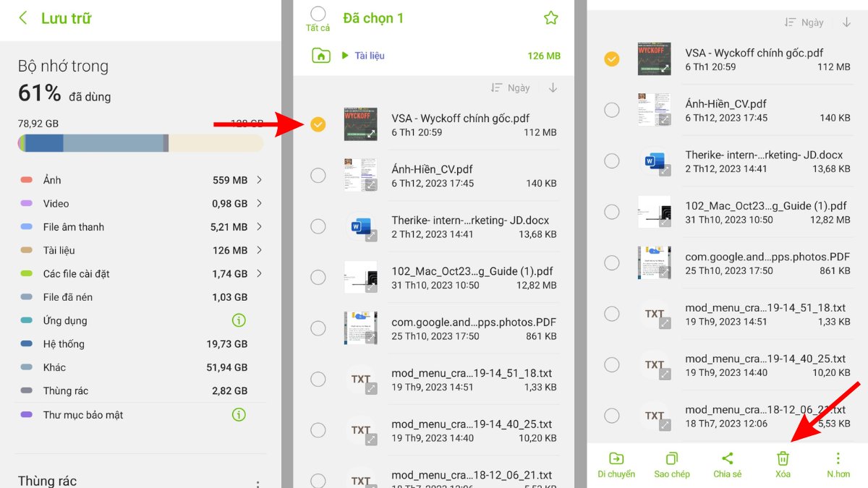Select the Chia sẻ share icon
868x488 pixels.
(727, 458)
